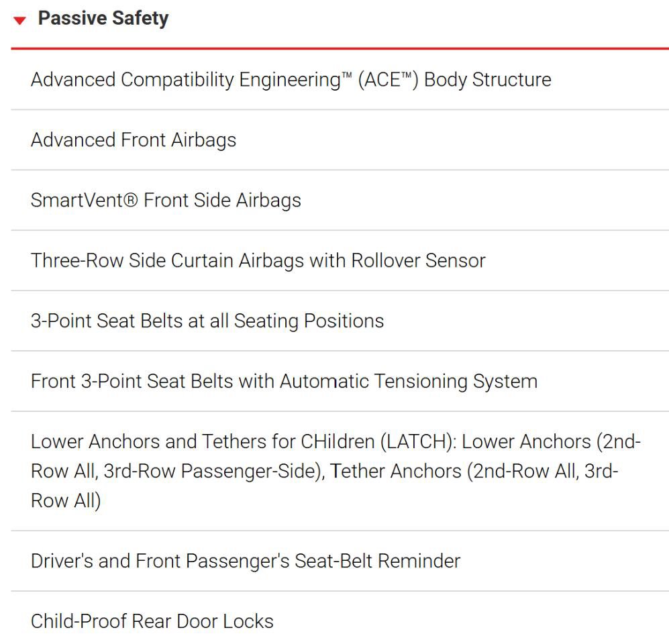Click the trademark symbol after ACE
The image size is (669, 644).
click(x=407, y=75)
